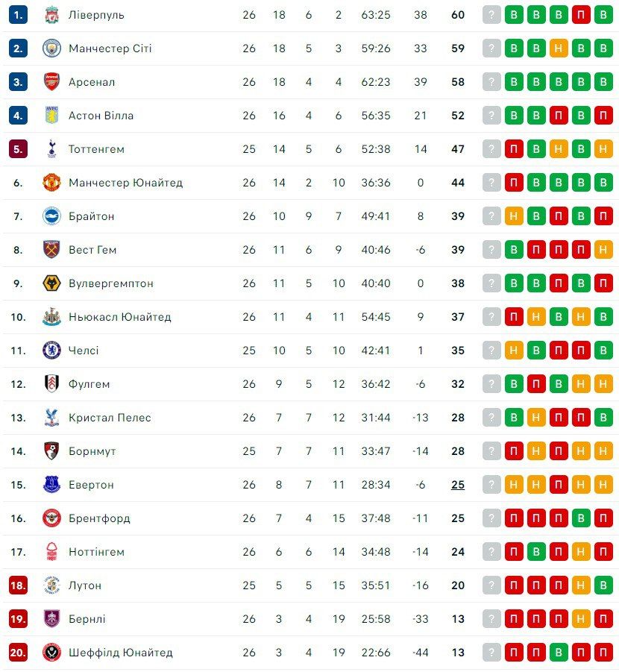Click the Arsenal club crest

tap(51, 82)
